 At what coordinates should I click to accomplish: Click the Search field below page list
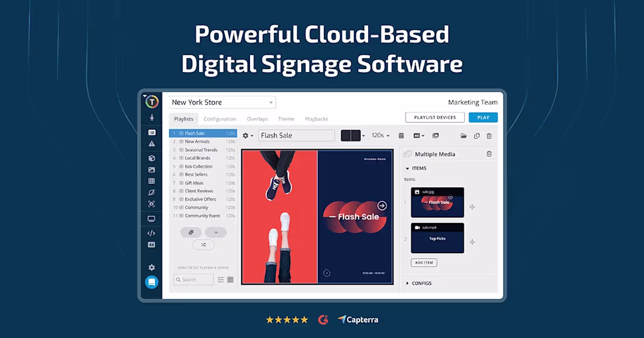[x=193, y=280]
